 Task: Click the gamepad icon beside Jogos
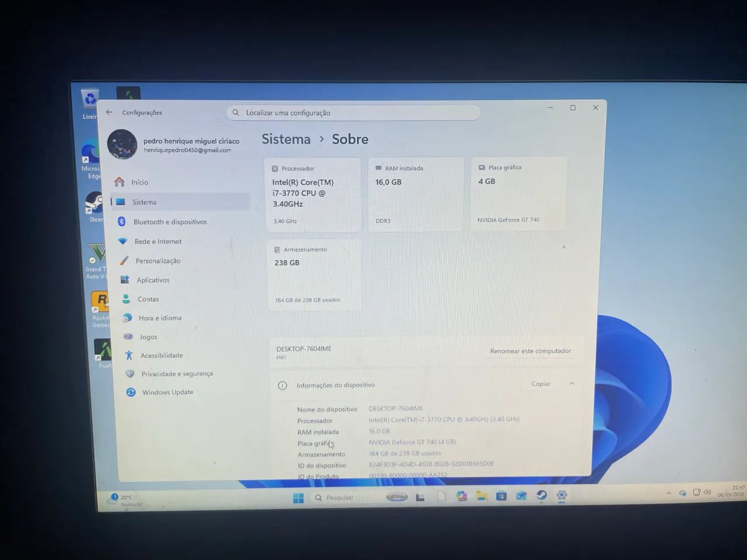click(x=128, y=337)
